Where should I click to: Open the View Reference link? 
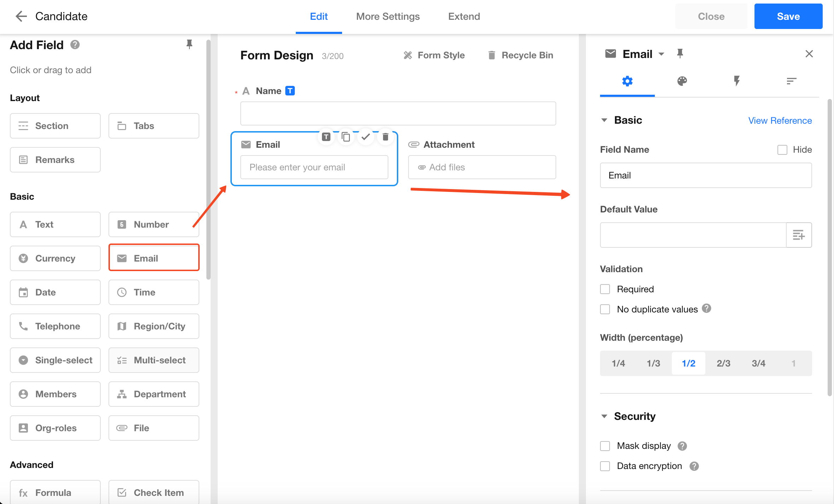tap(780, 121)
